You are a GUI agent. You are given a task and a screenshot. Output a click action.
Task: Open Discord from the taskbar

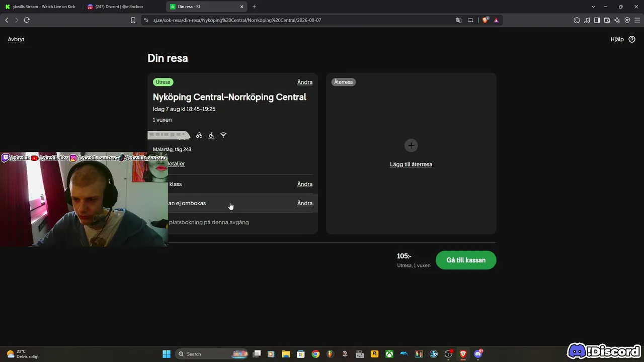click(478, 354)
